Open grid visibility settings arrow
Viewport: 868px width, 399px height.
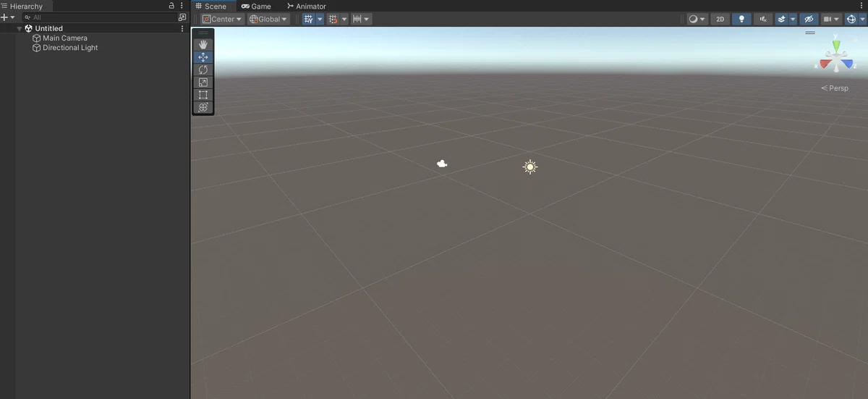point(320,19)
